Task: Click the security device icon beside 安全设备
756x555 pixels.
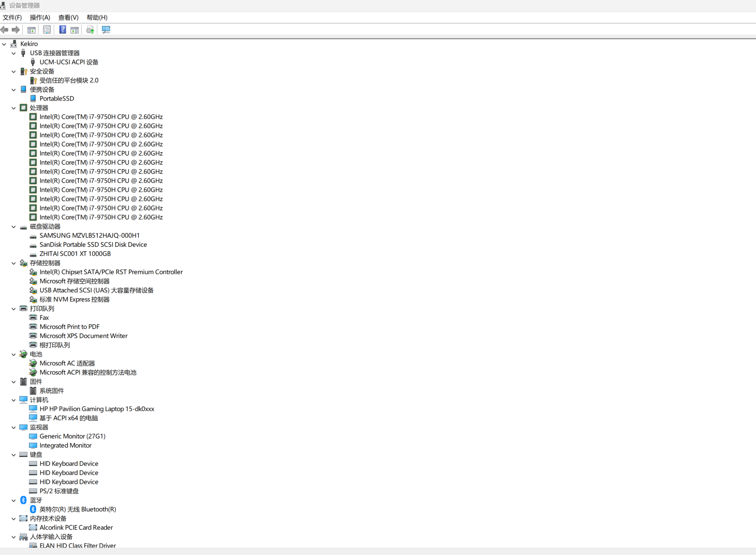Action: tap(24, 71)
